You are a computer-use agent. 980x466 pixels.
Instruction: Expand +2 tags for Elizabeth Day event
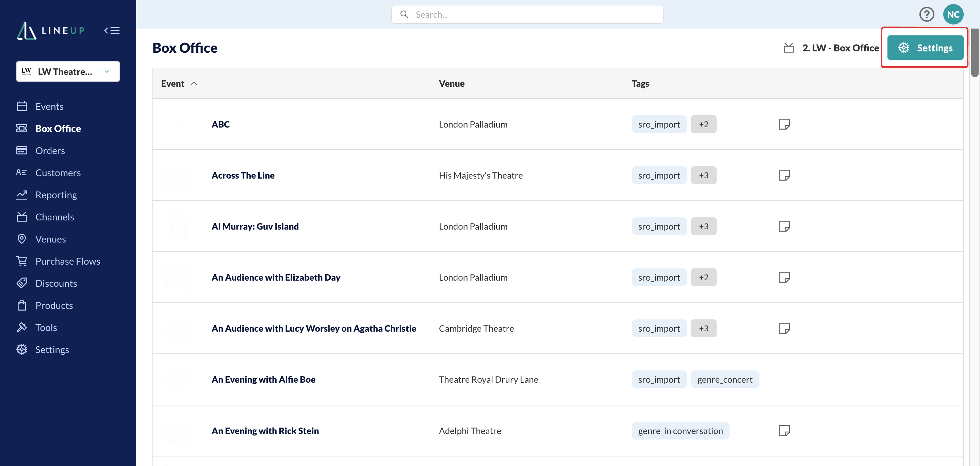pyautogui.click(x=703, y=277)
